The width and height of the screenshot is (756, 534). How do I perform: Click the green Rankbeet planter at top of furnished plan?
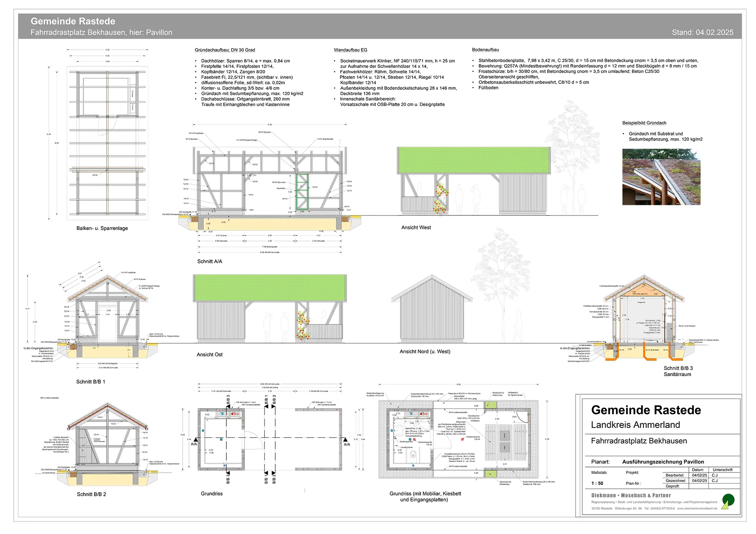pos(491,405)
